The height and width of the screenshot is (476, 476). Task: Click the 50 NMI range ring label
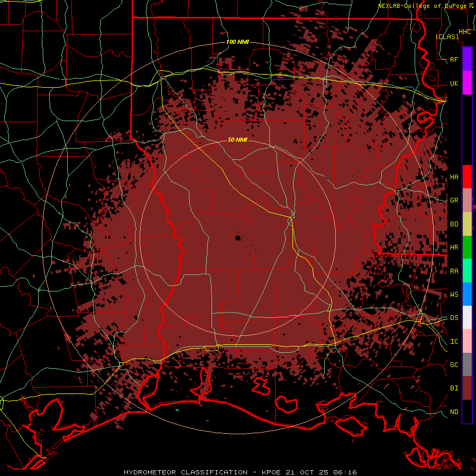coord(237,140)
